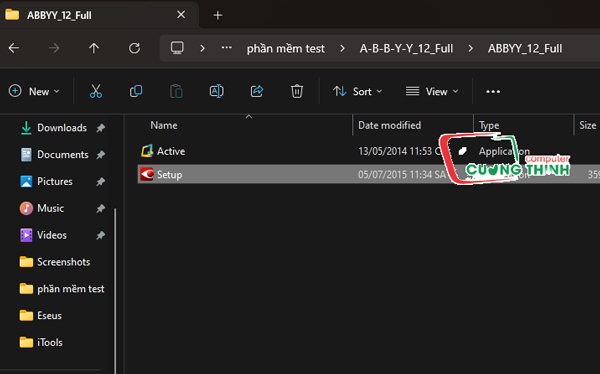Add a new tab with plus button

tap(218, 15)
